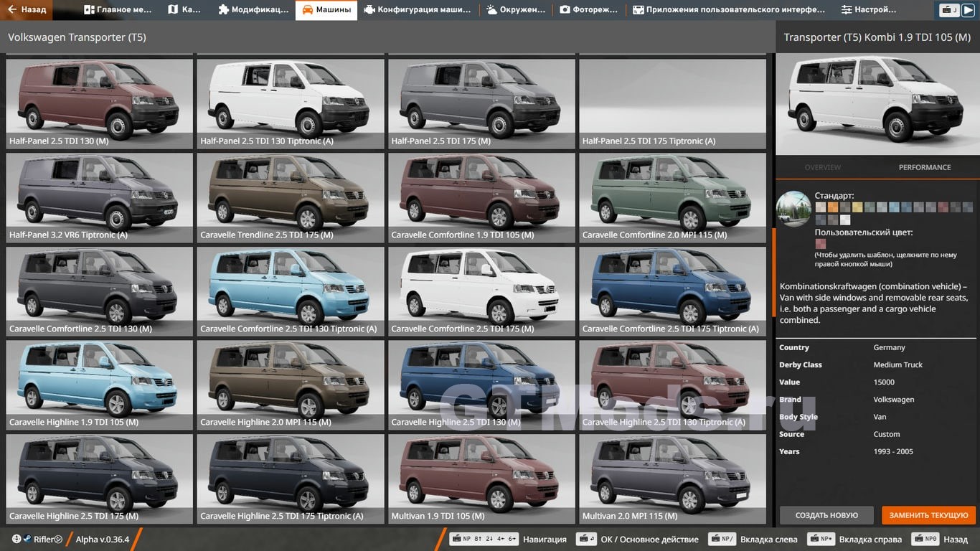
Task: Select Caravelle Comfortline 2.5 TDI 130 (M)
Action: (100, 291)
